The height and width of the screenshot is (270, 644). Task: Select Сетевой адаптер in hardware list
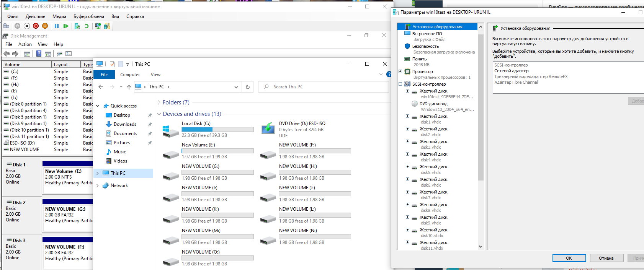click(511, 71)
